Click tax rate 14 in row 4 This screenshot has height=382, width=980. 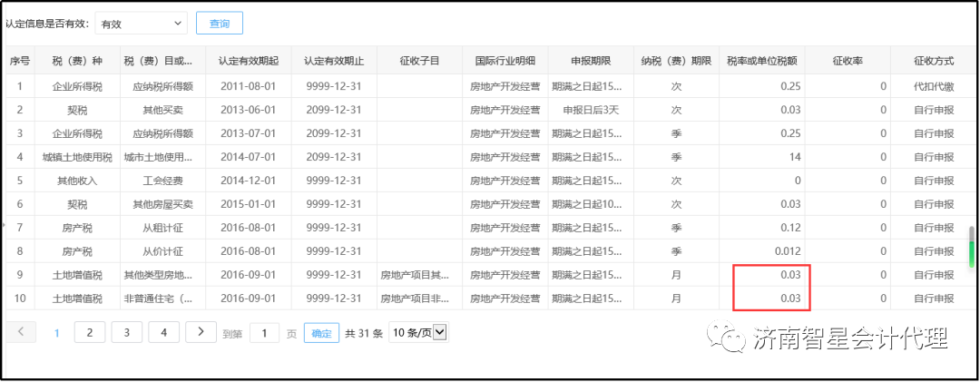795,157
